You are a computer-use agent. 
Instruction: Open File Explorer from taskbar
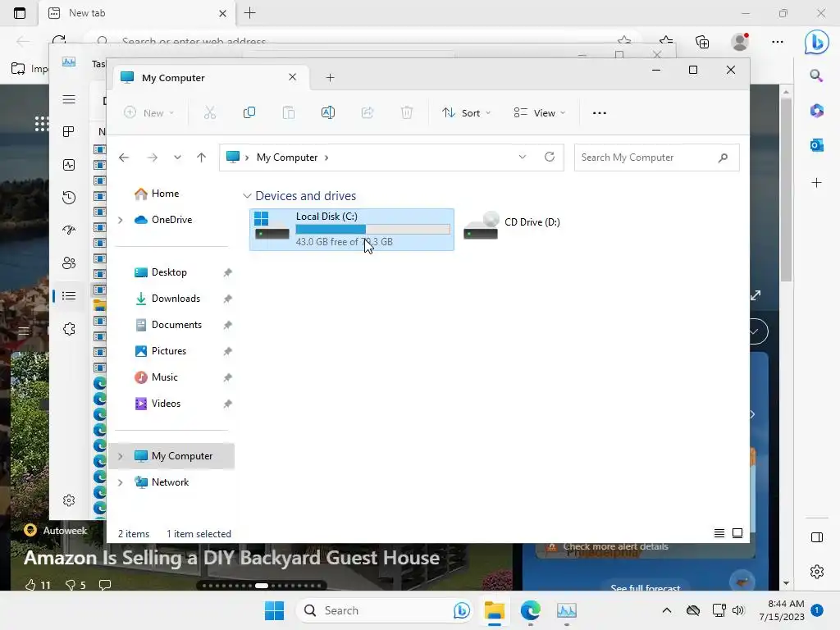(494, 610)
